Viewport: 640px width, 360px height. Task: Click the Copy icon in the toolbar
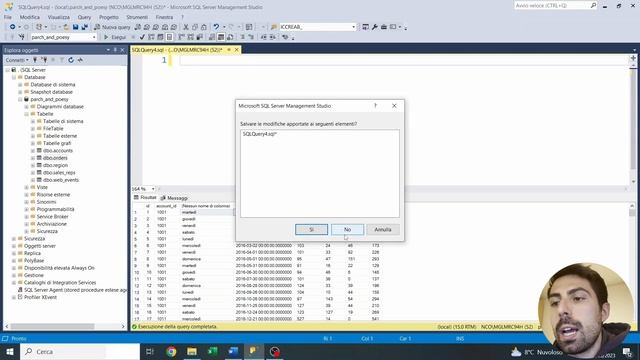(195, 27)
